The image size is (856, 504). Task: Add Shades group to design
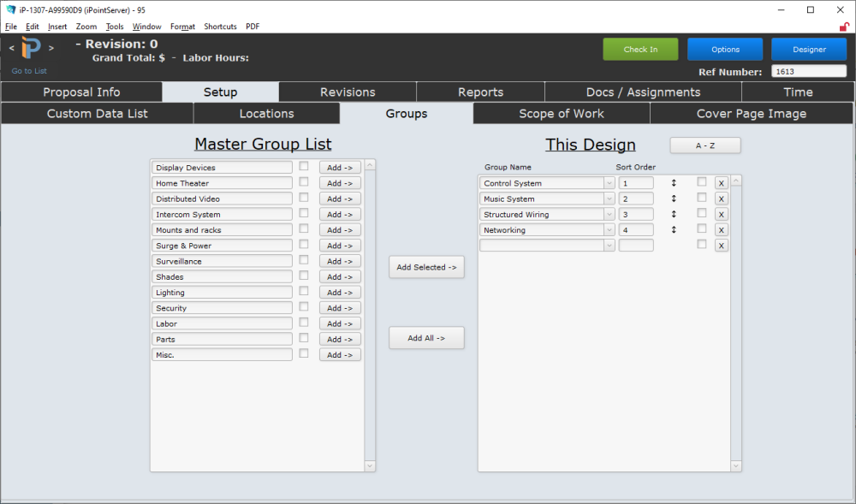340,277
